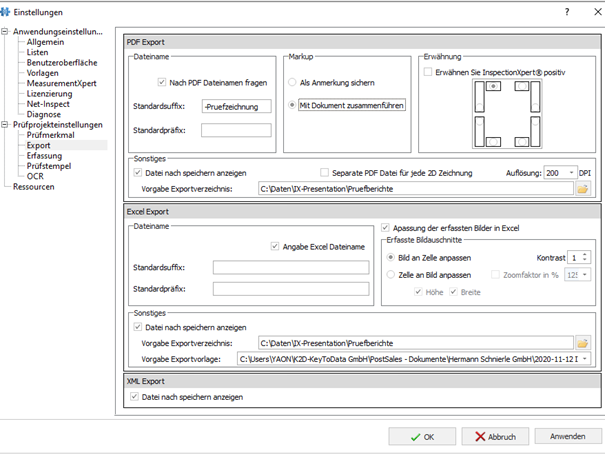
Task: Click the Anwenden button
Action: point(568,437)
